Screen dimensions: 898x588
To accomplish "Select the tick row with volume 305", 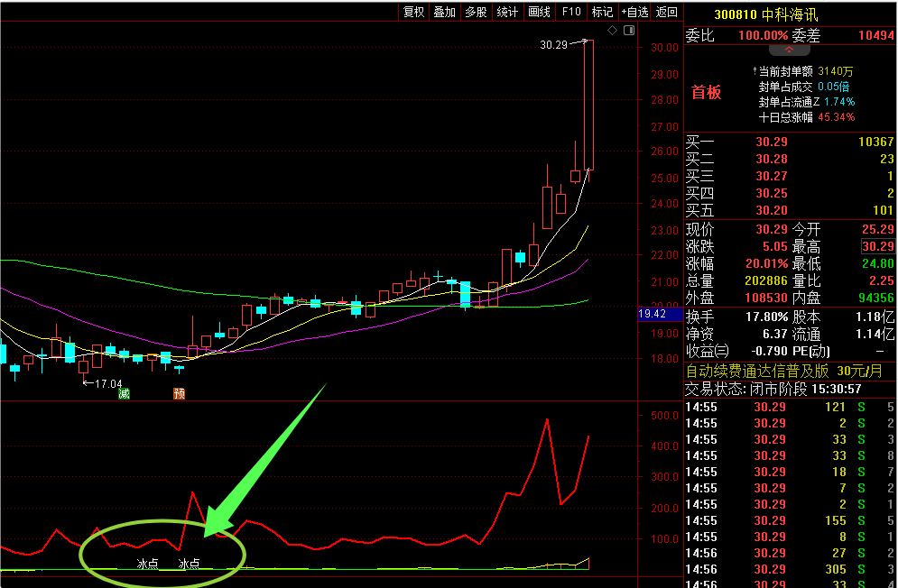I will (790, 569).
